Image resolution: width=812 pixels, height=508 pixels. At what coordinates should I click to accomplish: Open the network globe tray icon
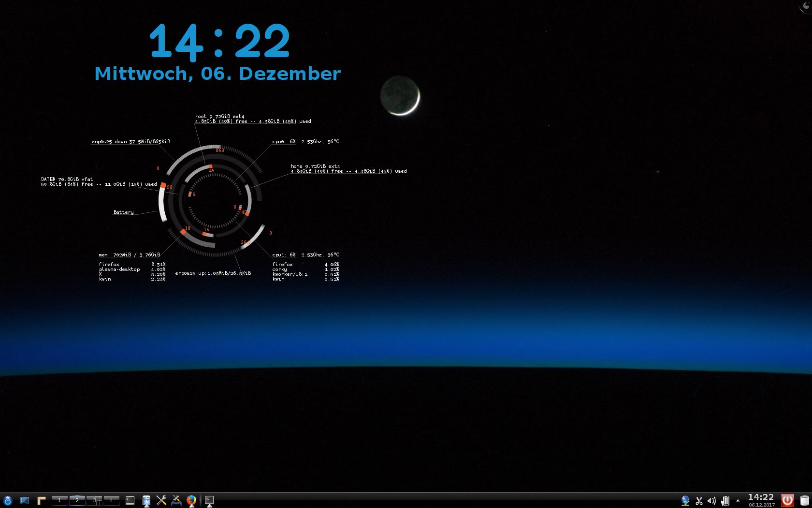(x=685, y=501)
